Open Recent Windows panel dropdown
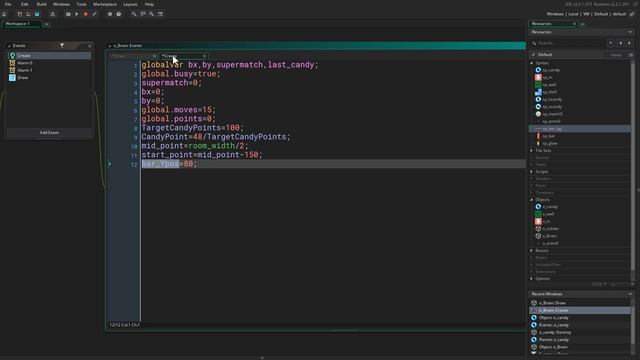 click(x=630, y=294)
